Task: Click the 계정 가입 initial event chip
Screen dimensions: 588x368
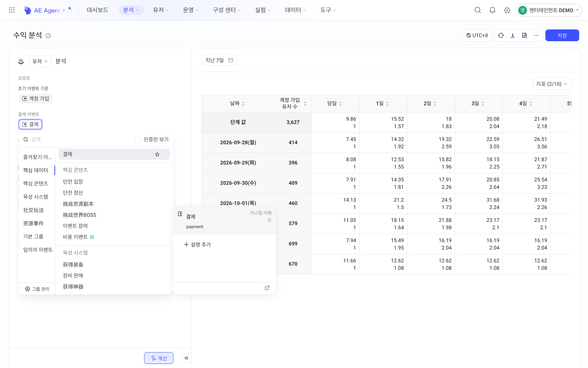Action: 35,99
